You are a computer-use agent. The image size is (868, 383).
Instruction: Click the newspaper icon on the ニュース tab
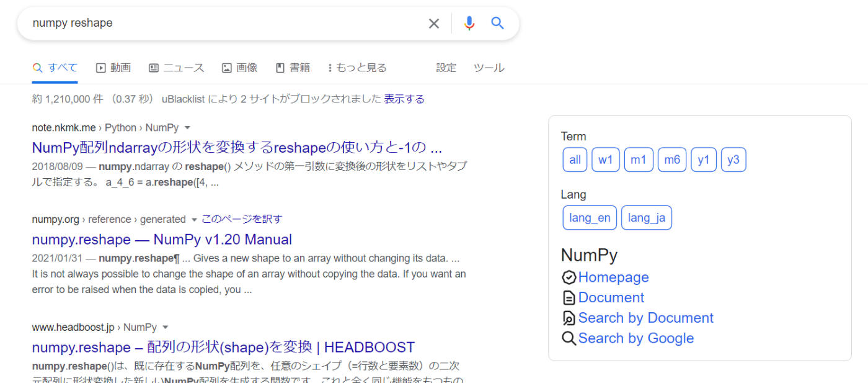(154, 68)
